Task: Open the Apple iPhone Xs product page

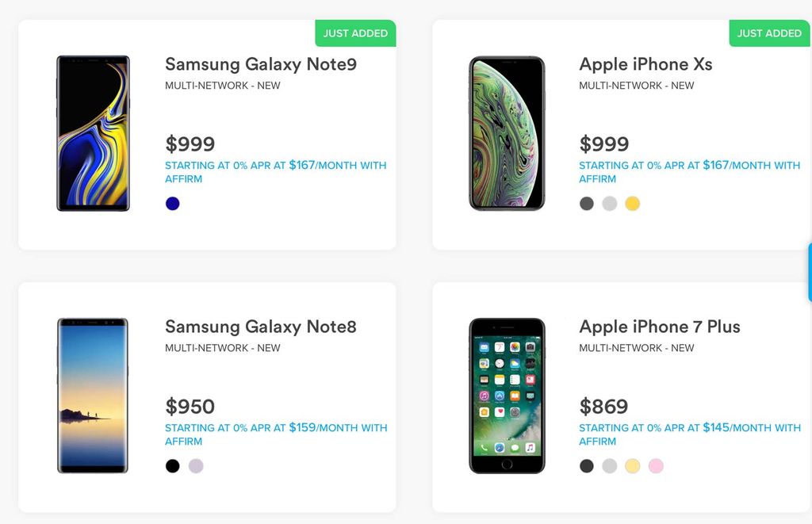Action: pos(645,64)
